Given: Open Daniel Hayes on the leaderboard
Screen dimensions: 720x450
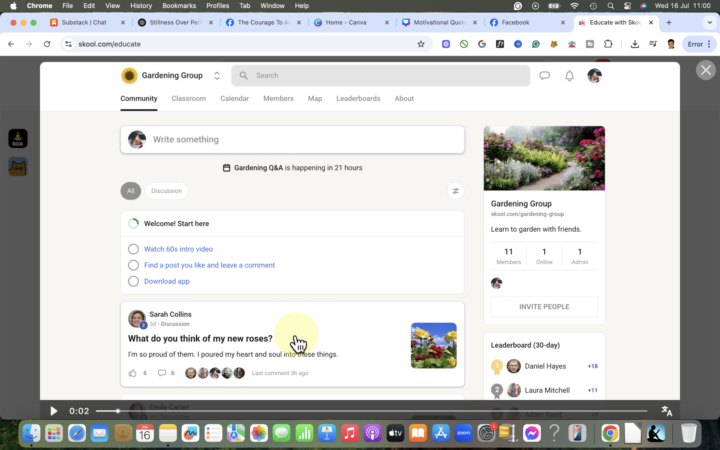Looking at the screenshot, I should pos(545,366).
